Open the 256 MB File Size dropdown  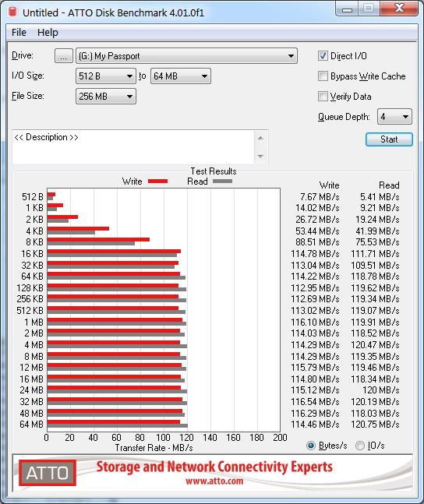pyautogui.click(x=106, y=97)
